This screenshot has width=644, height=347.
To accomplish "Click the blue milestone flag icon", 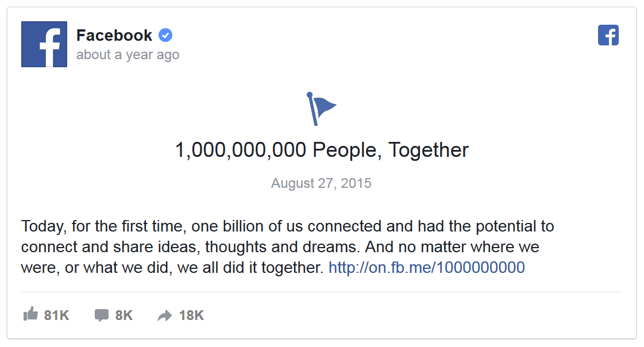I will coord(321,109).
